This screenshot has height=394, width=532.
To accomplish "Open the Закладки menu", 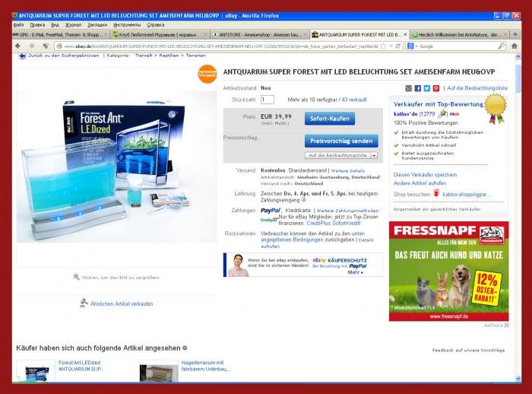I will pyautogui.click(x=97, y=24).
